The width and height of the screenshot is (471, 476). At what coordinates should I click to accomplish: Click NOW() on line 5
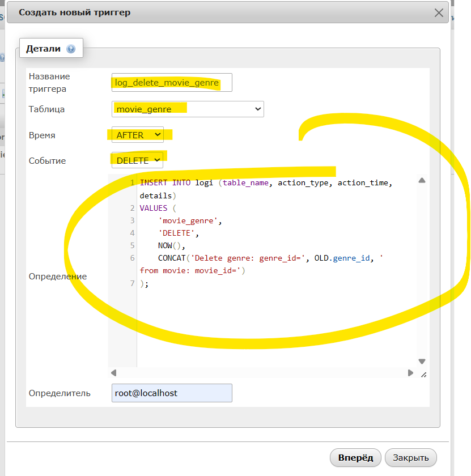point(169,245)
